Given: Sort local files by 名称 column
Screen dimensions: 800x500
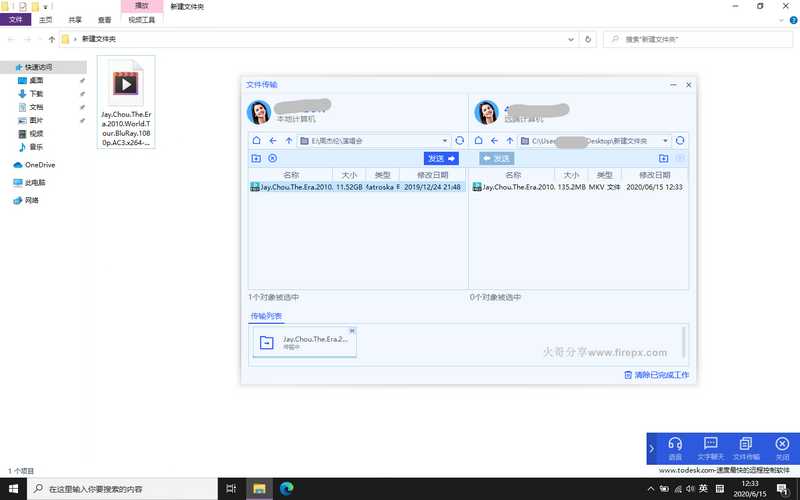Looking at the screenshot, I should tap(291, 175).
